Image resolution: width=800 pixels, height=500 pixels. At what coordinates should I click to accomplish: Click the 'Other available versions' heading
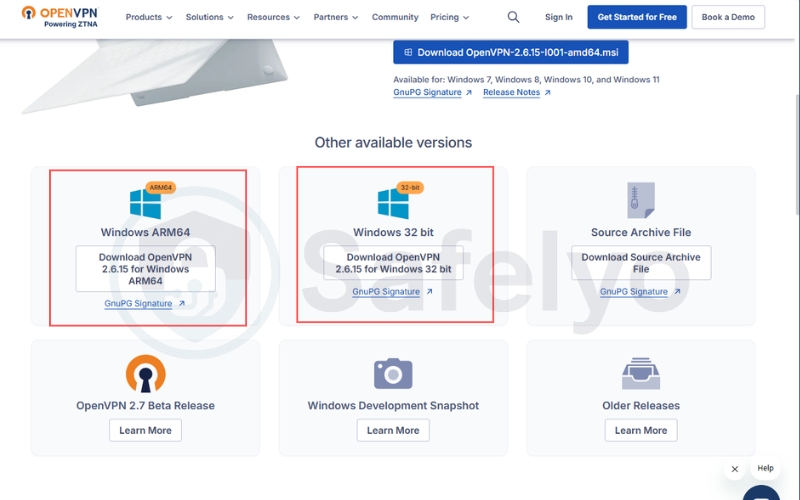[393, 142]
